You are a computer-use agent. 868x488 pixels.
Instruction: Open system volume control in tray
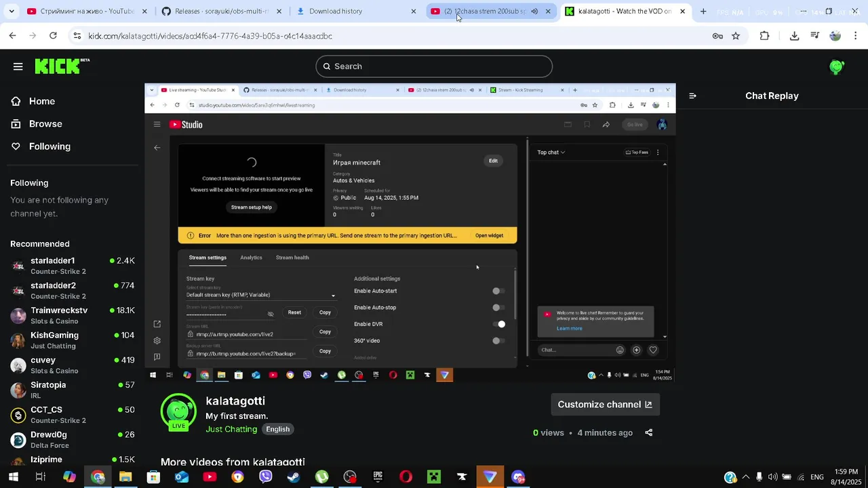coord(773,477)
